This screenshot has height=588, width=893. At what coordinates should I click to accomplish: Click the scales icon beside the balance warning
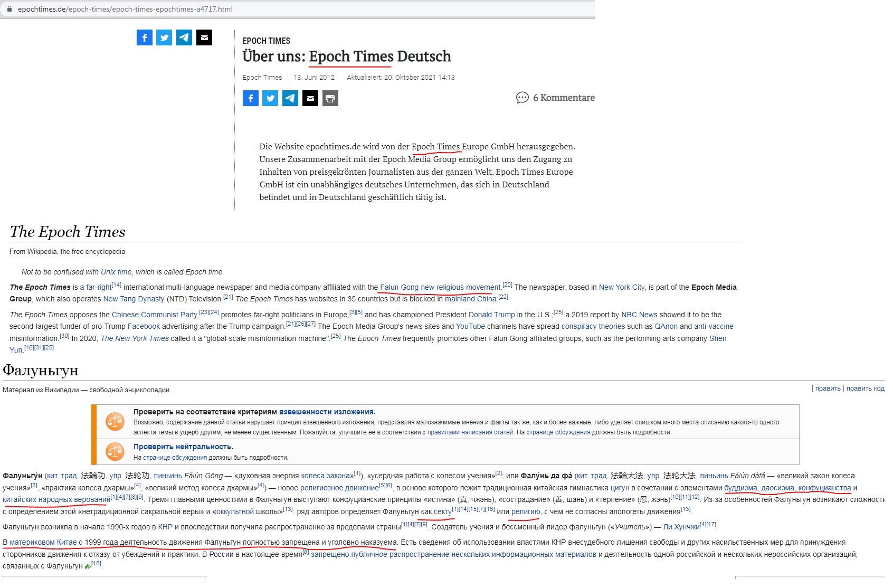[x=115, y=421]
